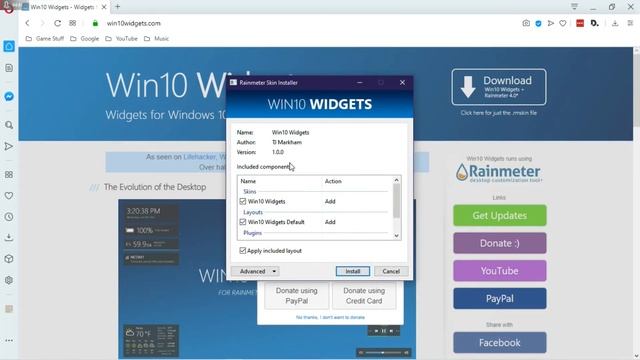Screen dimensions: 640x360
Task: Click the web page vertical scrollbar thumb
Action: tap(636, 91)
